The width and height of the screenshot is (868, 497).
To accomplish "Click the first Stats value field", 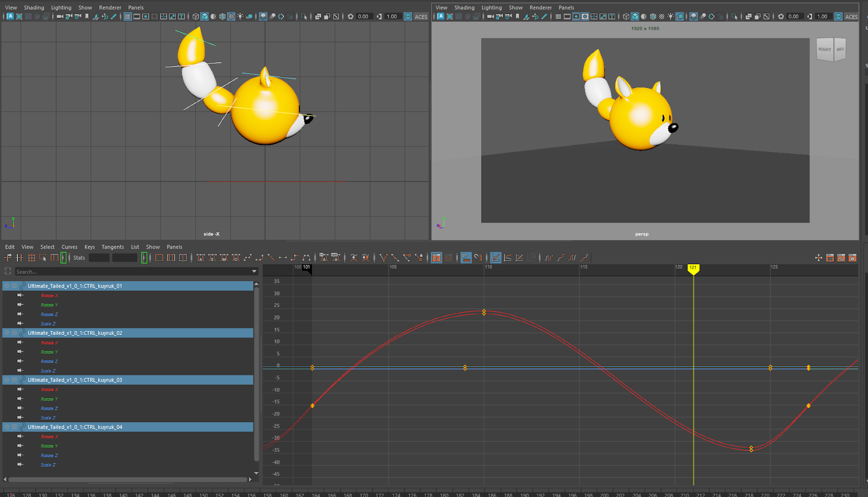I will pyautogui.click(x=99, y=258).
